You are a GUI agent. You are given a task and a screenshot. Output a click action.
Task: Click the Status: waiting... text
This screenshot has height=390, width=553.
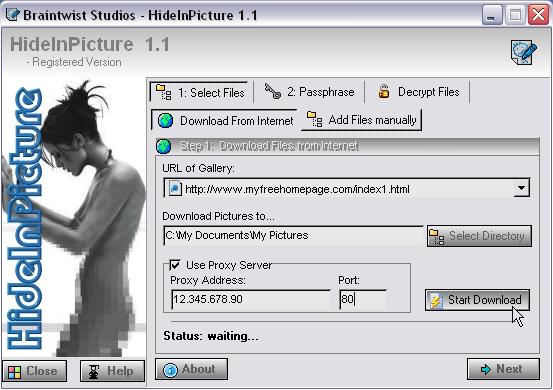coord(211,336)
